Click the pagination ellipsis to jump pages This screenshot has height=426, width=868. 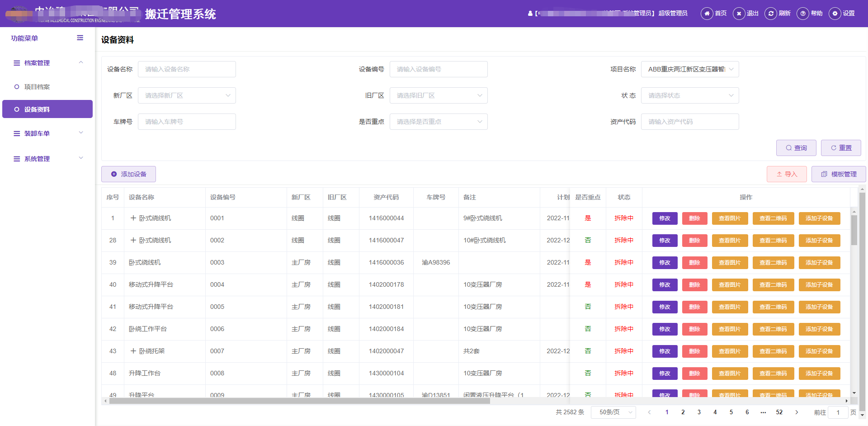(x=763, y=412)
